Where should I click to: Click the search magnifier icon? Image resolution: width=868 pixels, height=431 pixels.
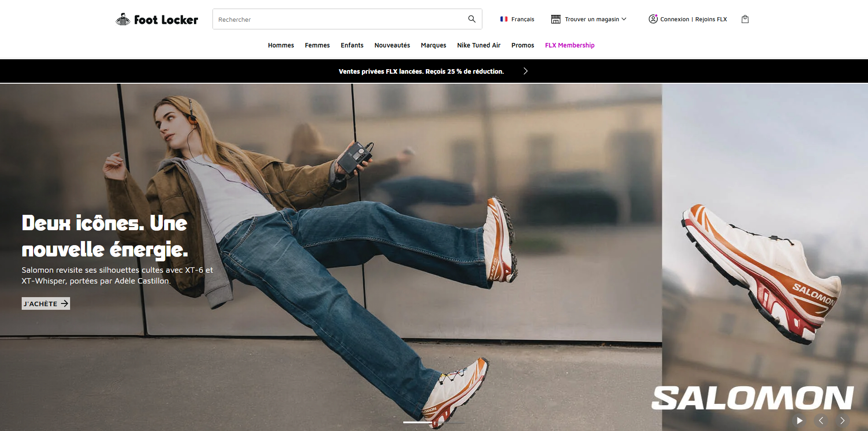tap(472, 19)
